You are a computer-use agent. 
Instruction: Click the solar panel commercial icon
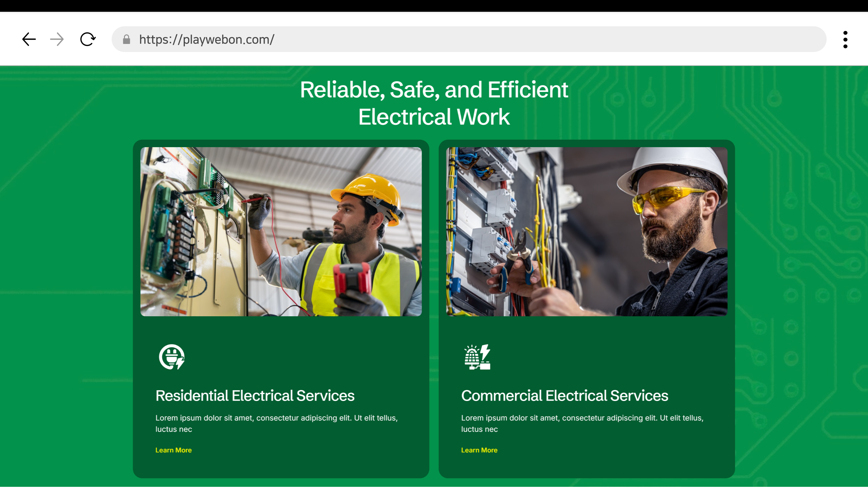point(477,357)
